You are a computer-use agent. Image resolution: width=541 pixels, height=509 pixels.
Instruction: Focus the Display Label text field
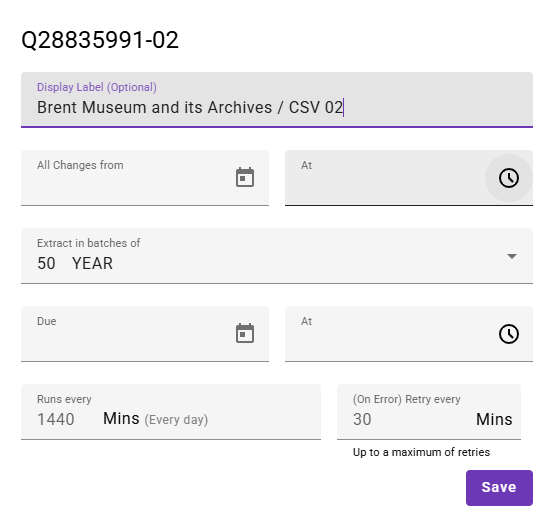tap(277, 100)
